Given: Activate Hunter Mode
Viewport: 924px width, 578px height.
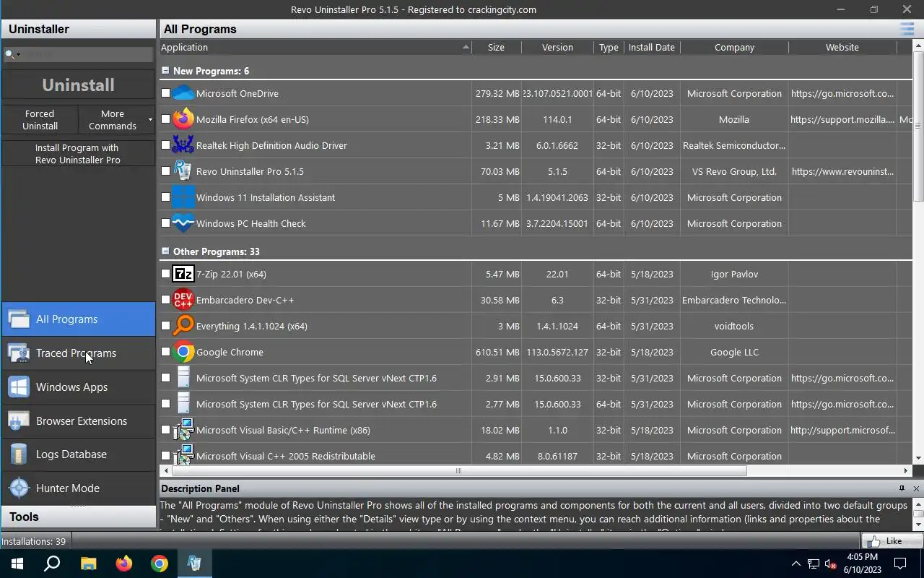Looking at the screenshot, I should 78,488.
